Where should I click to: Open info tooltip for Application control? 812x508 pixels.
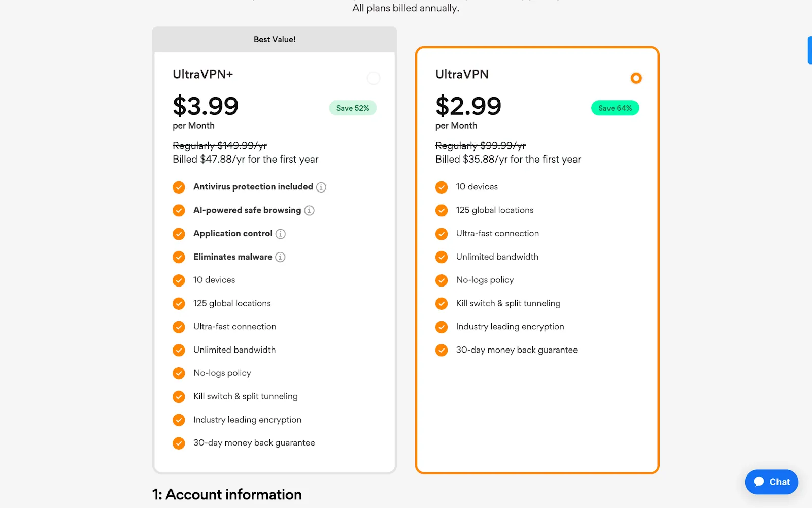pyautogui.click(x=281, y=234)
